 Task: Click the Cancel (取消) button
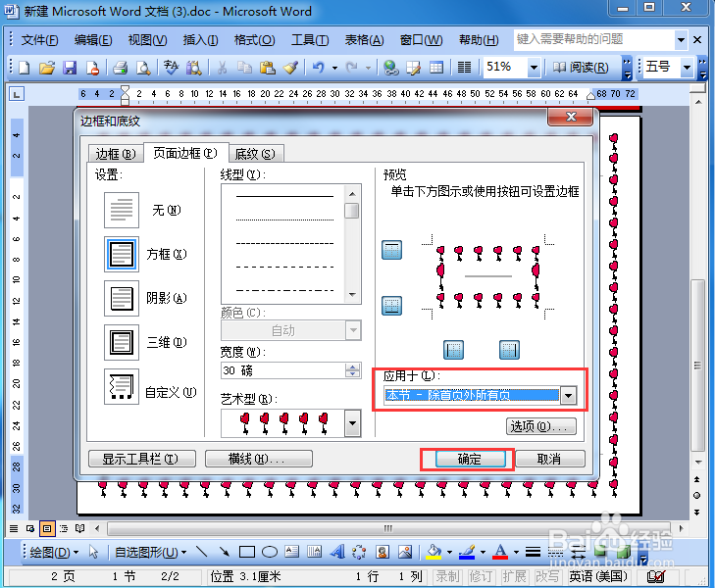point(549,459)
